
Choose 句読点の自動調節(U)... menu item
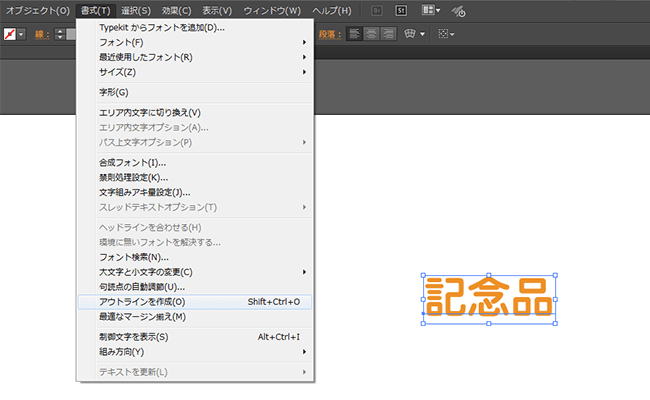tap(195, 287)
